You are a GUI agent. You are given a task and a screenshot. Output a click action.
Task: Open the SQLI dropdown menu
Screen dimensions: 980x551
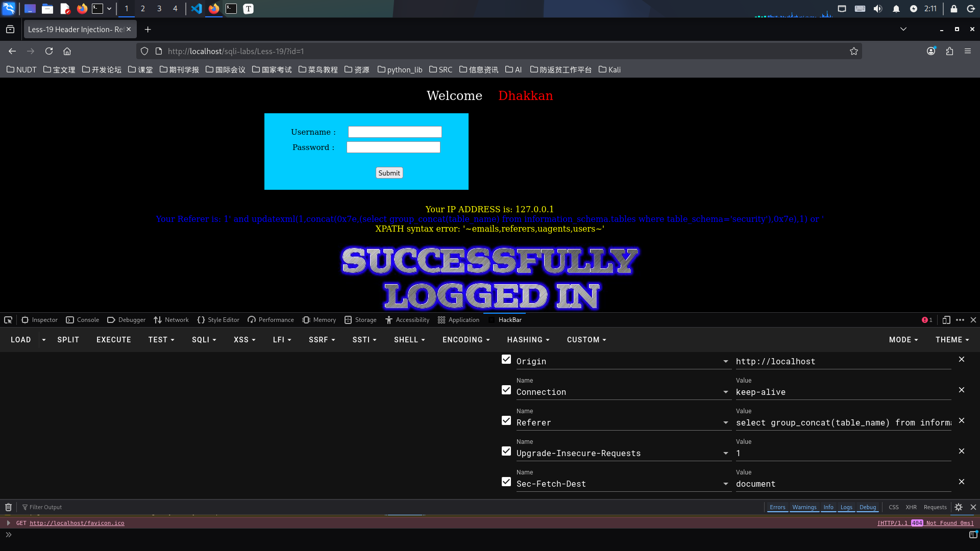point(204,340)
